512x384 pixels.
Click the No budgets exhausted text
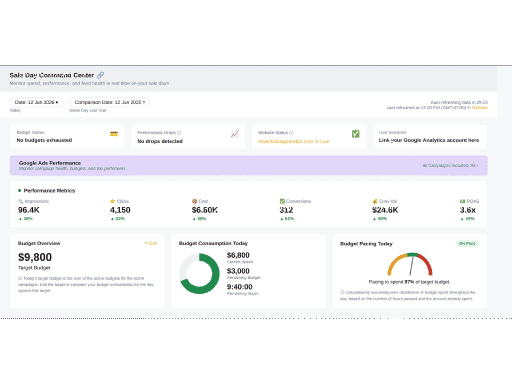[44, 140]
